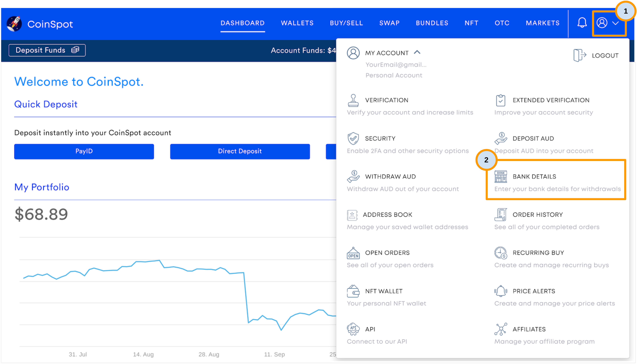Click the $68.89 portfolio value
The image size is (637, 364).
tap(41, 214)
